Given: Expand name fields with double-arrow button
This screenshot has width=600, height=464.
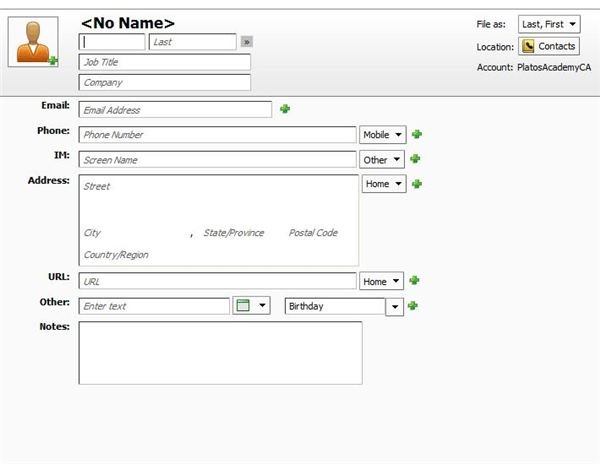Looking at the screenshot, I should [247, 41].
